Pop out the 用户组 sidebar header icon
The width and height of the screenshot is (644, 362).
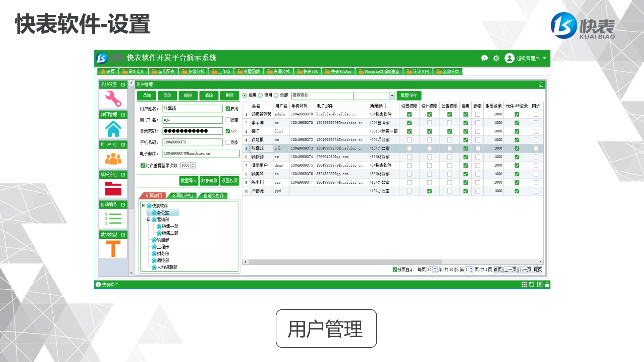point(123,145)
